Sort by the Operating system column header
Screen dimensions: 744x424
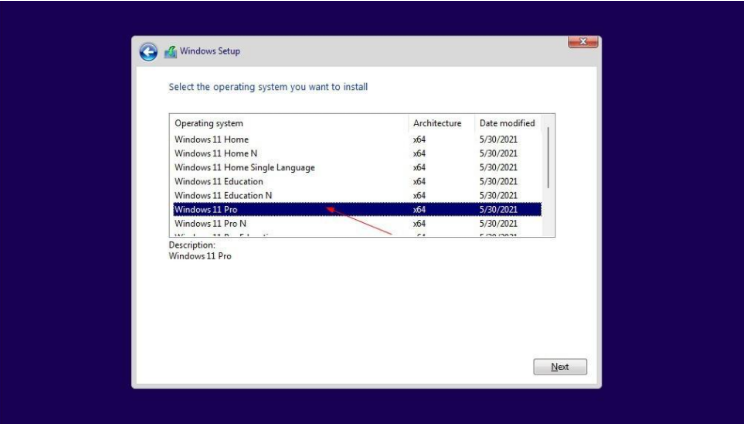[209, 123]
